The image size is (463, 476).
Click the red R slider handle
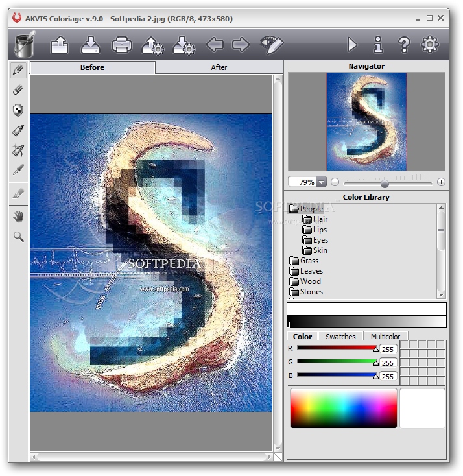[x=375, y=349]
